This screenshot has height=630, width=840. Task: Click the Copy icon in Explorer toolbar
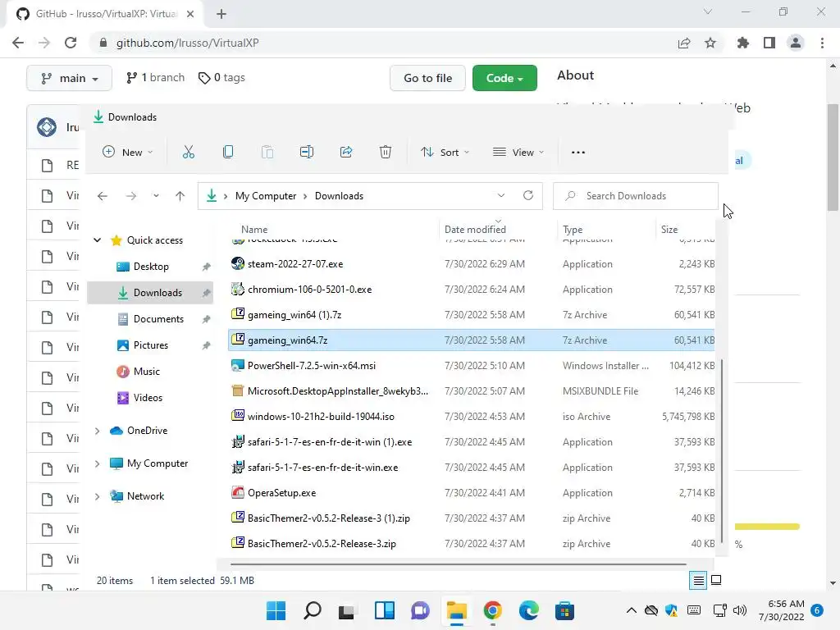pyautogui.click(x=228, y=152)
